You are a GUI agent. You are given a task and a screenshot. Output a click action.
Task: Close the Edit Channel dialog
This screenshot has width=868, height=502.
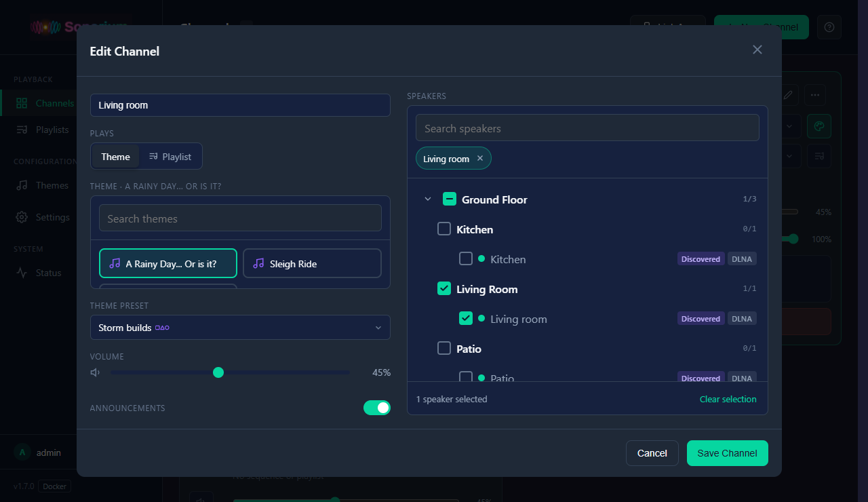coord(757,50)
